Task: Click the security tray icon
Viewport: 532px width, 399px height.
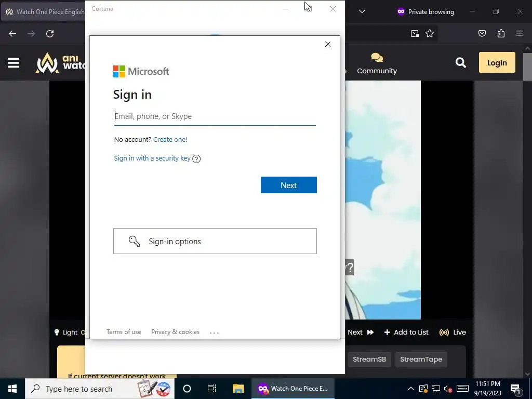Action: pos(423,389)
